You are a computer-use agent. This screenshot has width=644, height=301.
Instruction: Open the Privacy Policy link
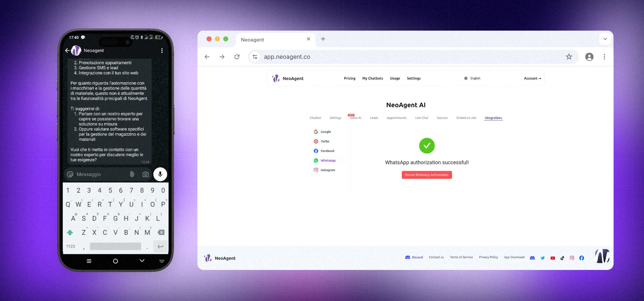[488, 257]
